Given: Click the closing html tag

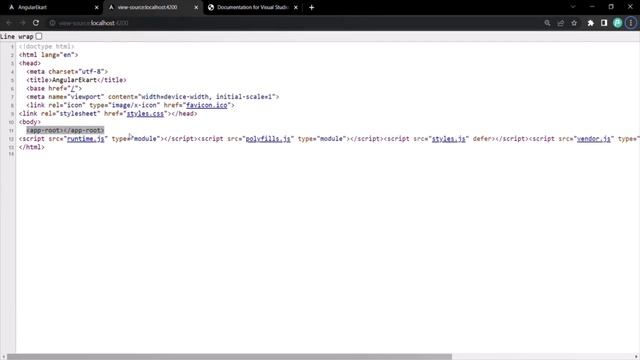Looking at the screenshot, I should coord(32,147).
